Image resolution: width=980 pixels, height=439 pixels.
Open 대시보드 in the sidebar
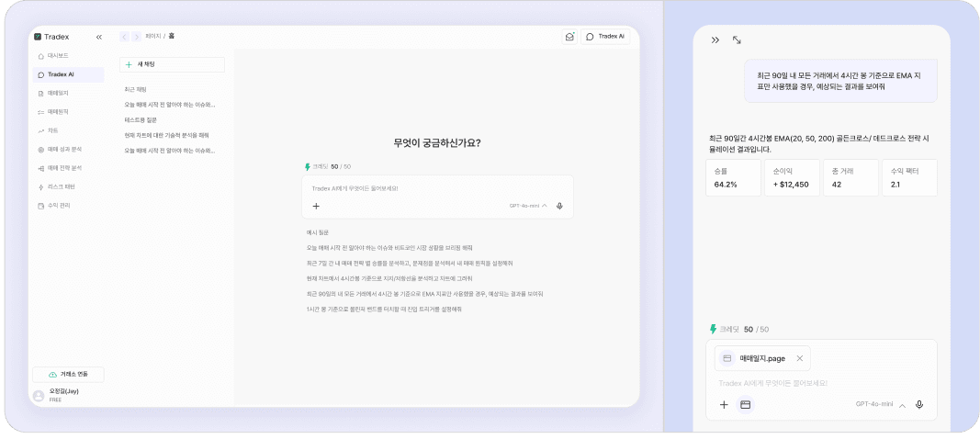coord(68,56)
